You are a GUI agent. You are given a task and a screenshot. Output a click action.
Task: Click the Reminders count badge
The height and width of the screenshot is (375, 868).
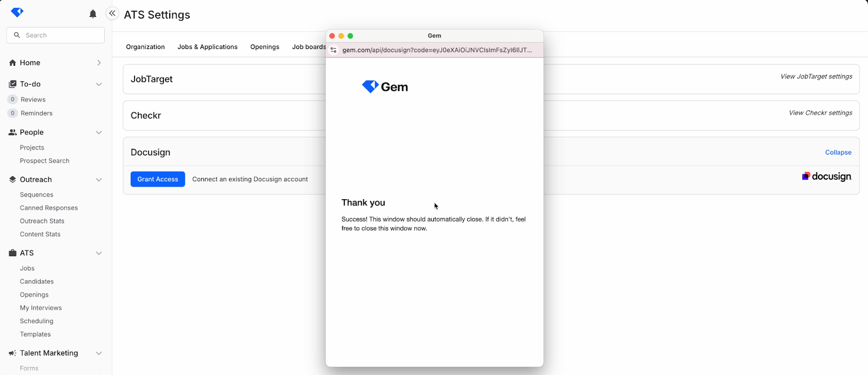12,113
